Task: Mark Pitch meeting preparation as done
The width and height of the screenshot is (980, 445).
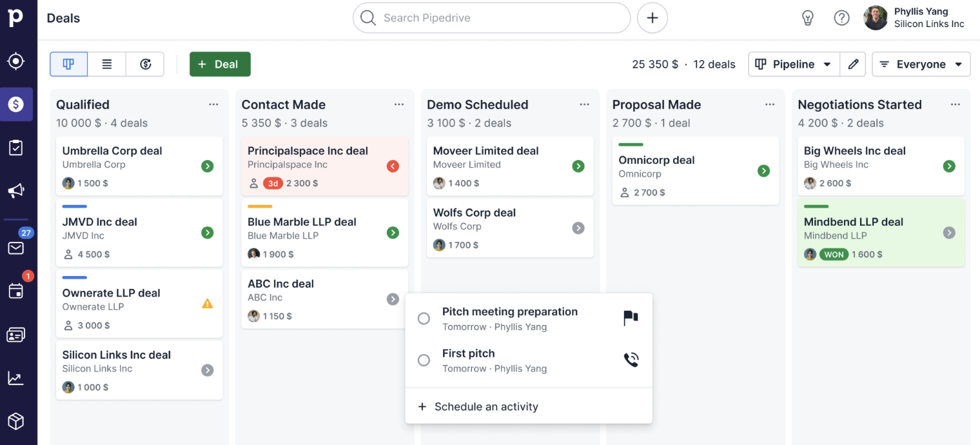Action: point(424,319)
